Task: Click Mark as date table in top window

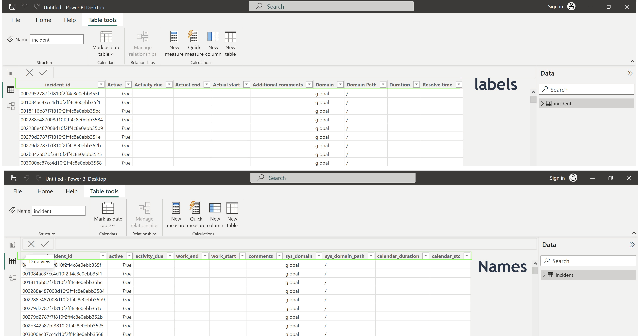Action: pyautogui.click(x=106, y=44)
